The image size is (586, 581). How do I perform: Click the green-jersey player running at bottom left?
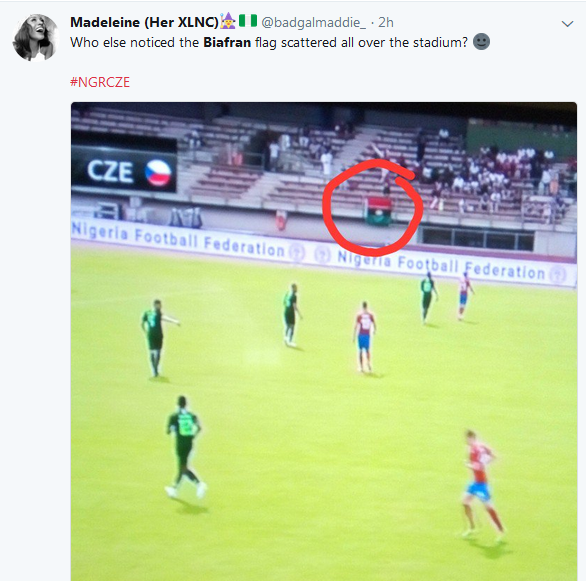pos(185,447)
